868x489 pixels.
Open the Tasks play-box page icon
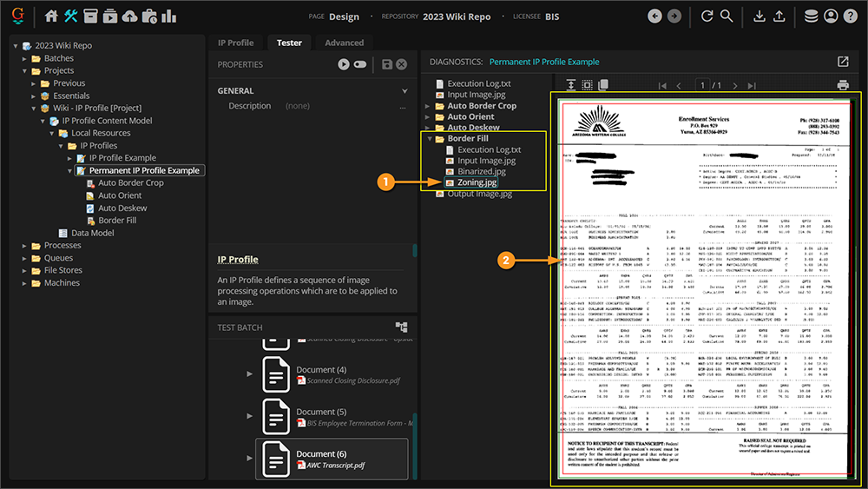click(x=110, y=16)
